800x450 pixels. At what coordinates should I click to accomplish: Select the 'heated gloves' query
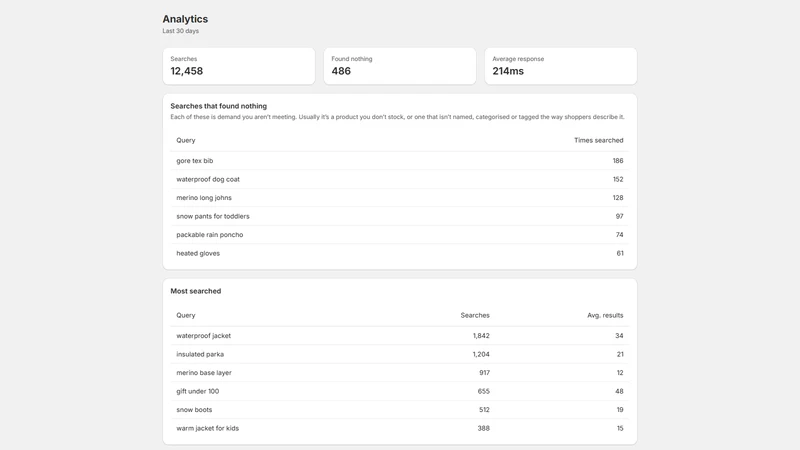coord(198,253)
